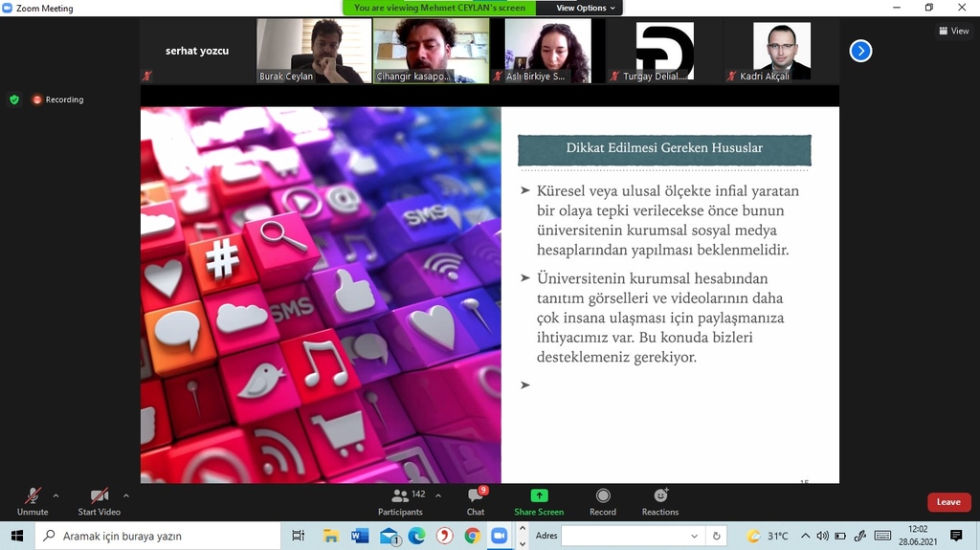The image size is (980, 550).
Task: Open the pen/ink workspace tray icon
Action: [x=860, y=536]
